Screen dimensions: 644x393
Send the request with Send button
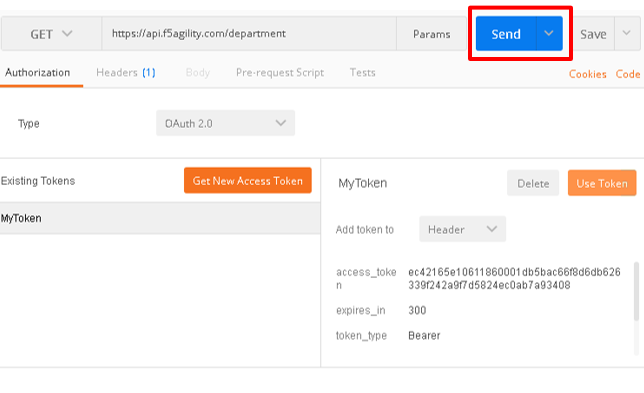pyautogui.click(x=506, y=34)
